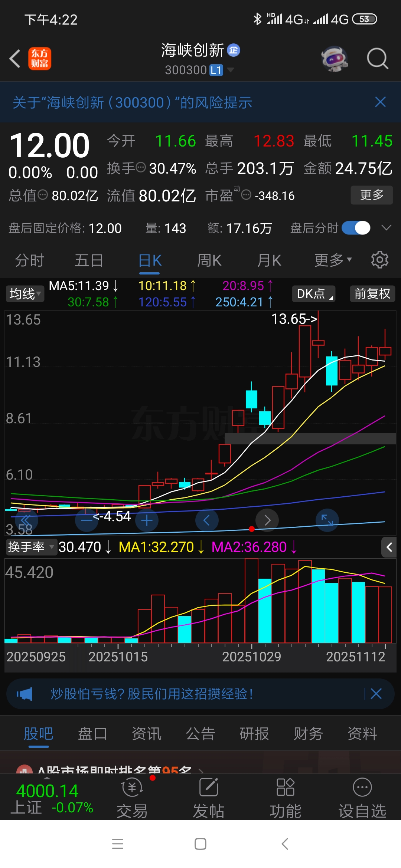Image resolution: width=401 pixels, height=868 pixels.
Task: Open the 盘口 tab
Action: coord(92,734)
